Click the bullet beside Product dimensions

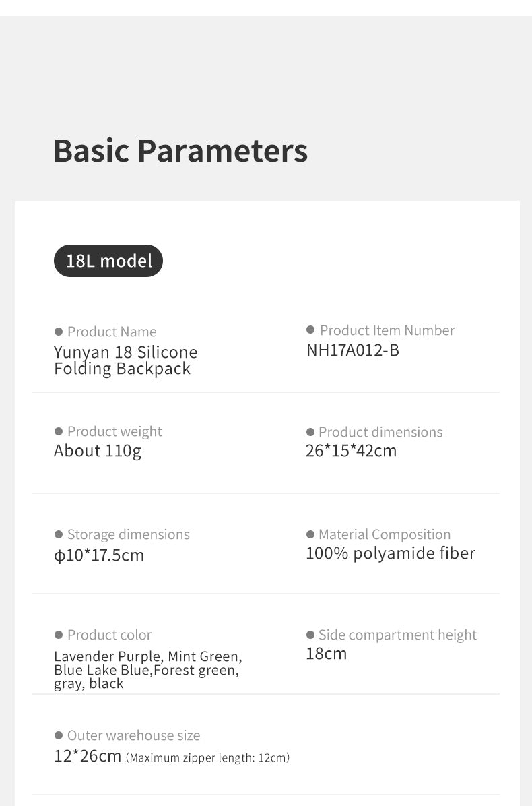click(310, 432)
